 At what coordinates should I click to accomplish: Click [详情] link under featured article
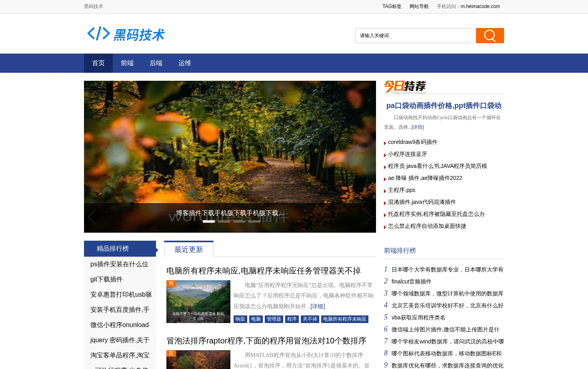(x=418, y=127)
